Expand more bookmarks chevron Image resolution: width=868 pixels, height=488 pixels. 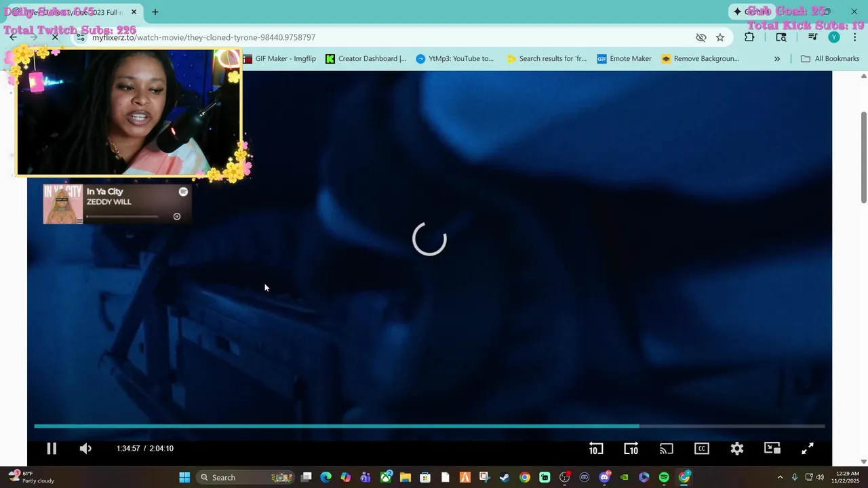coord(777,59)
